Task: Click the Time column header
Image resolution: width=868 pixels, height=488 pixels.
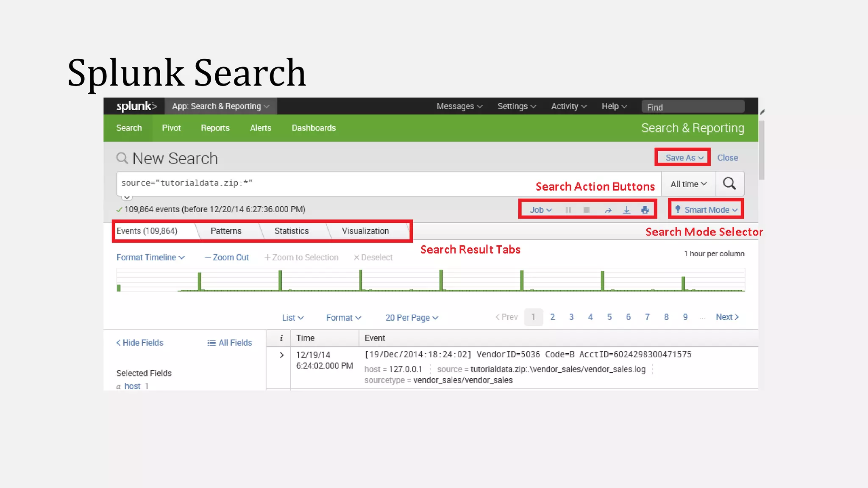Action: tap(305, 338)
